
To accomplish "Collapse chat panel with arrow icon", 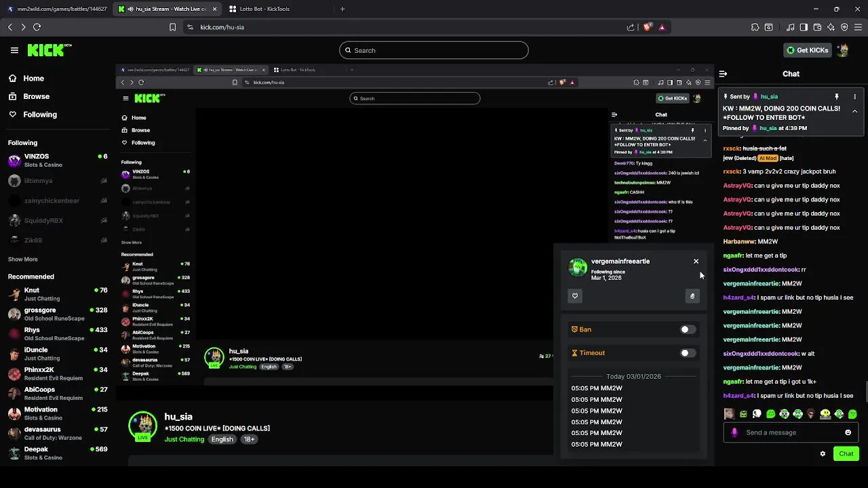I will [723, 74].
